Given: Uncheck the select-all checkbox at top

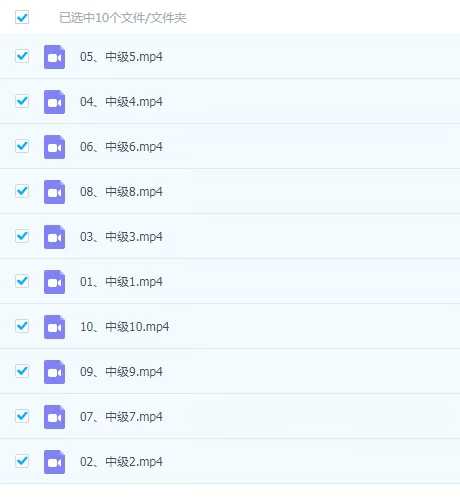Looking at the screenshot, I should [22, 17].
